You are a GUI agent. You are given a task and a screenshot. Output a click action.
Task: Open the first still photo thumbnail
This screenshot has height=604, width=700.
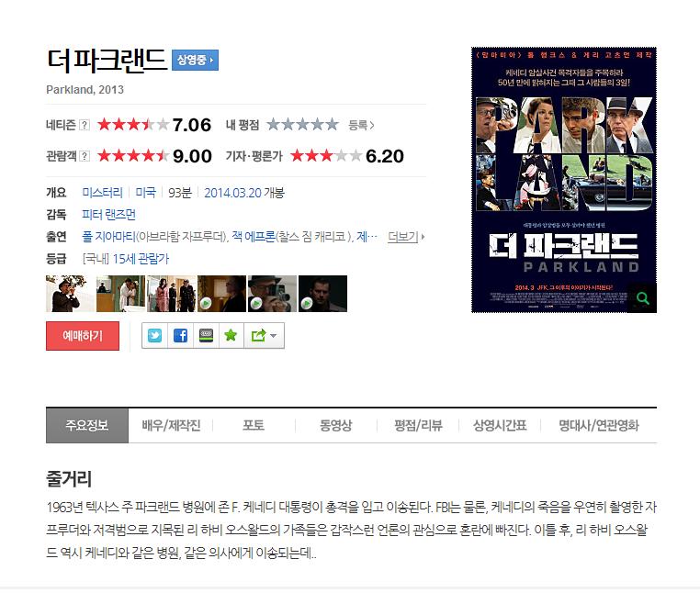tap(70, 294)
